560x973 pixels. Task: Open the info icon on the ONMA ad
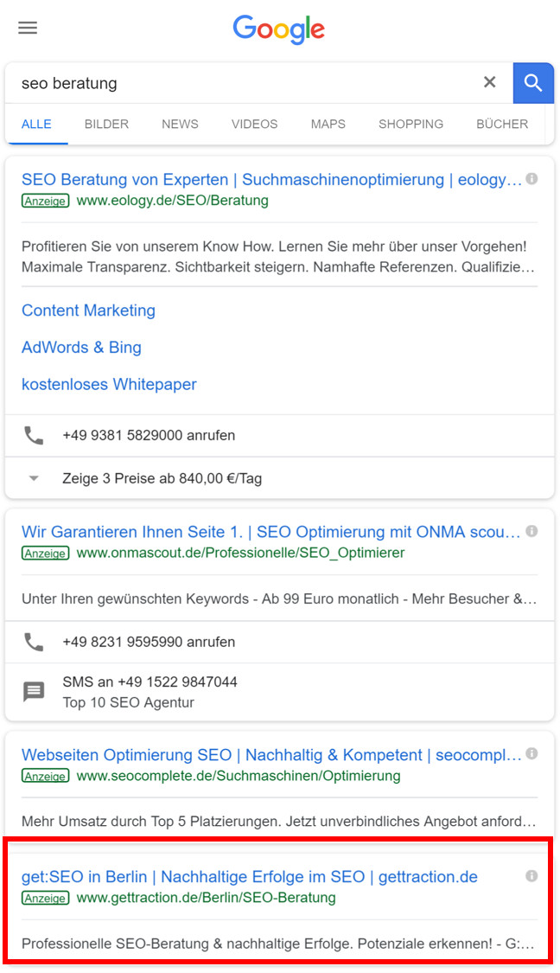(x=533, y=531)
